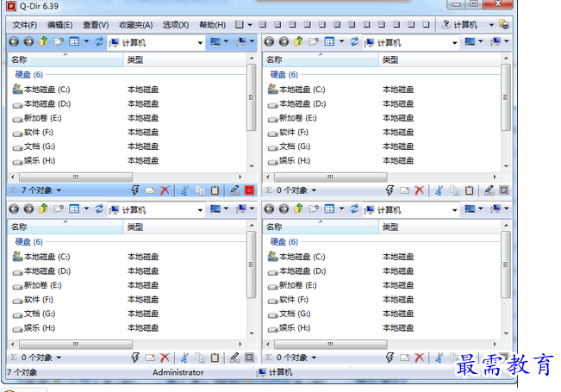The image size is (561, 392).
Task: Expand address combo box in bottom-left pane
Action: [x=200, y=210]
